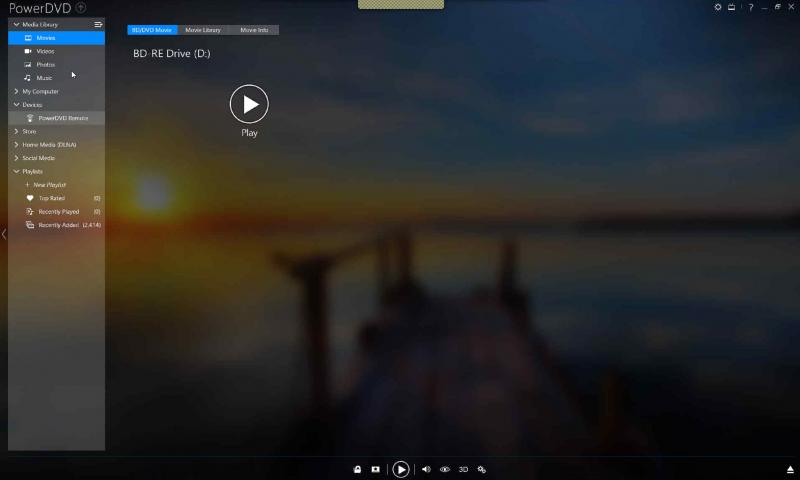
Task: Restore down the PowerDVD window
Action: 778,7
